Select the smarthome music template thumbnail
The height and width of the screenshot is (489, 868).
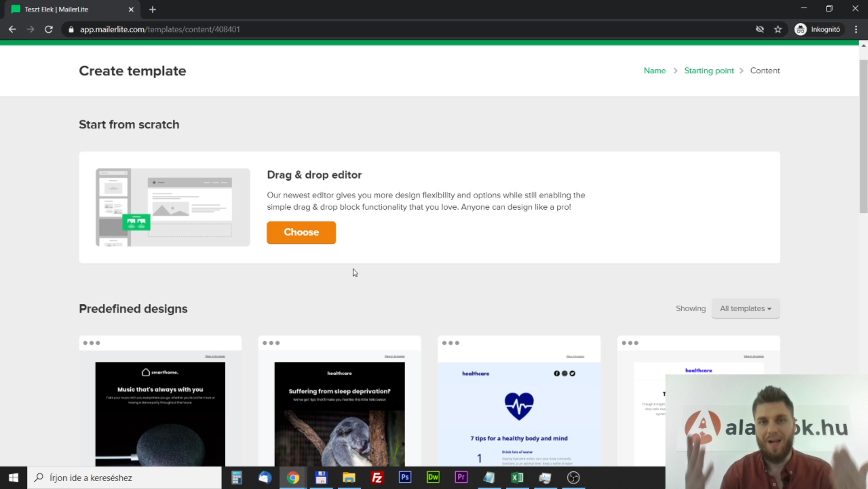(x=160, y=401)
